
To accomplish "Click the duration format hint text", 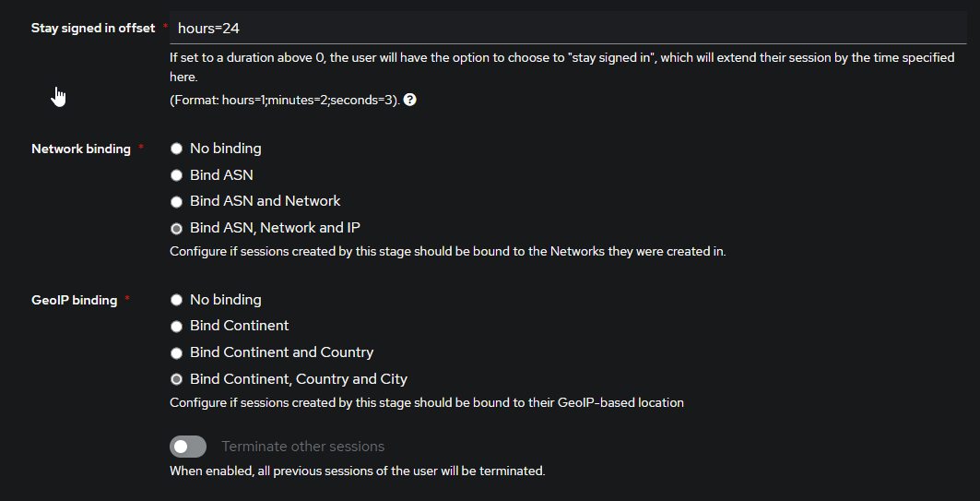I will point(284,100).
